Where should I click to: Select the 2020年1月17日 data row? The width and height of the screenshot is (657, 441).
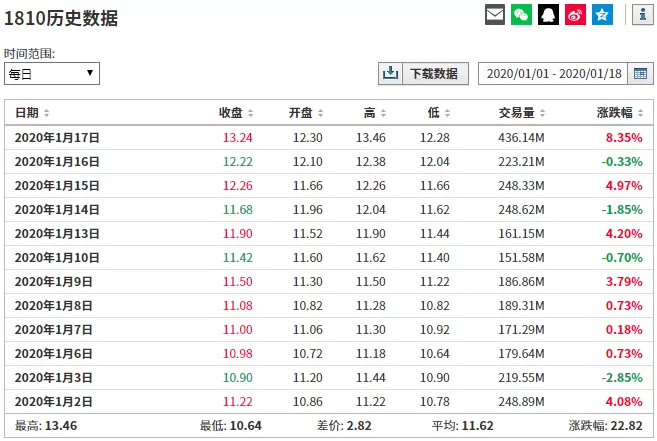tap(328, 138)
